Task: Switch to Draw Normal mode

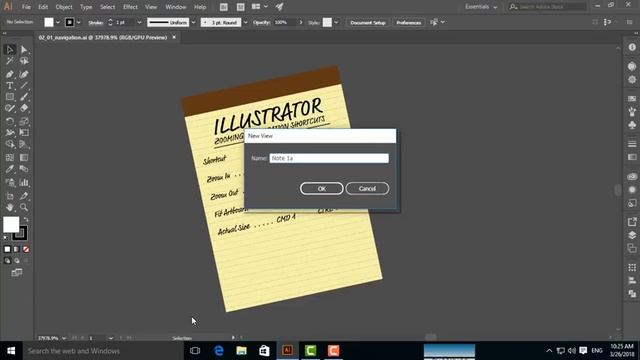Action: (7, 260)
